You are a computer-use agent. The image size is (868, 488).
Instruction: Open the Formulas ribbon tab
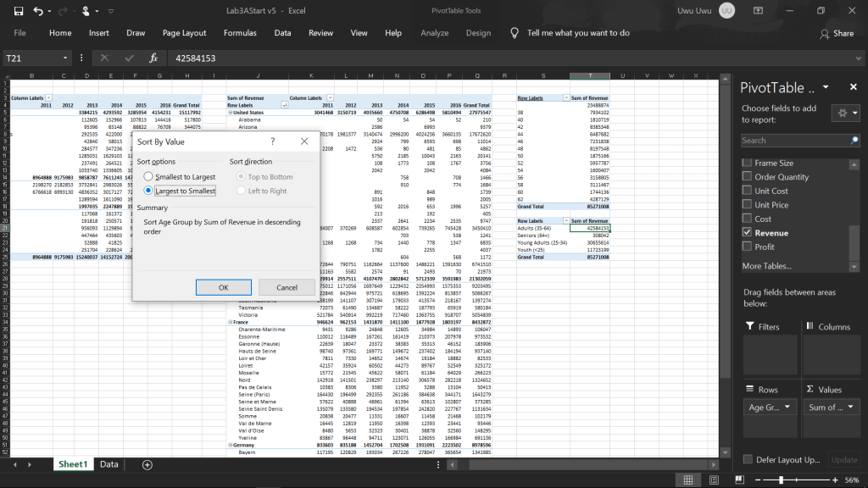pyautogui.click(x=240, y=33)
